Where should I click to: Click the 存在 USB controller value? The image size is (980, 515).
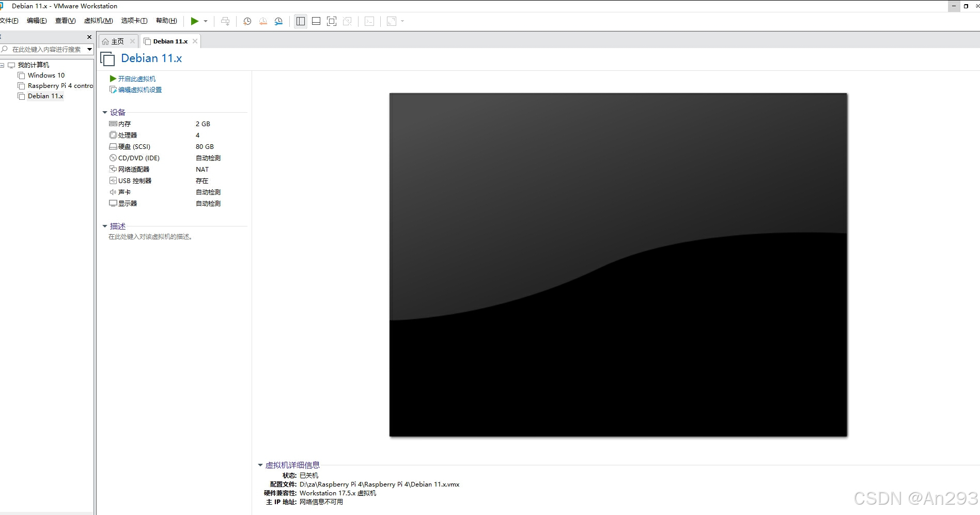pos(202,181)
